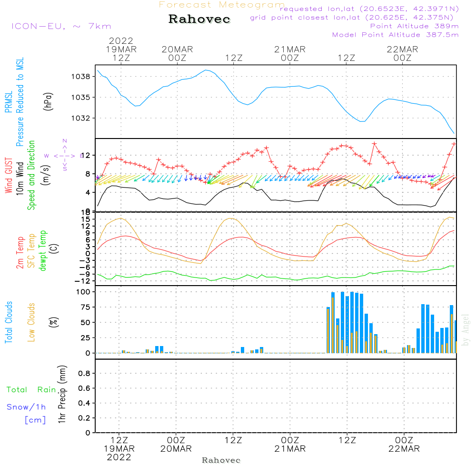Click the red 'Wind GUST' label
476x476 pixels.
coord(9,176)
